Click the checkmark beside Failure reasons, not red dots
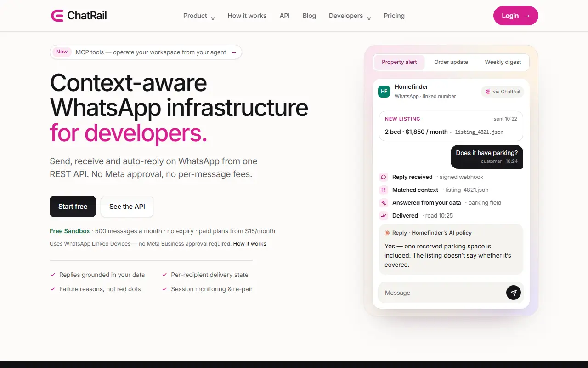 pyautogui.click(x=53, y=289)
